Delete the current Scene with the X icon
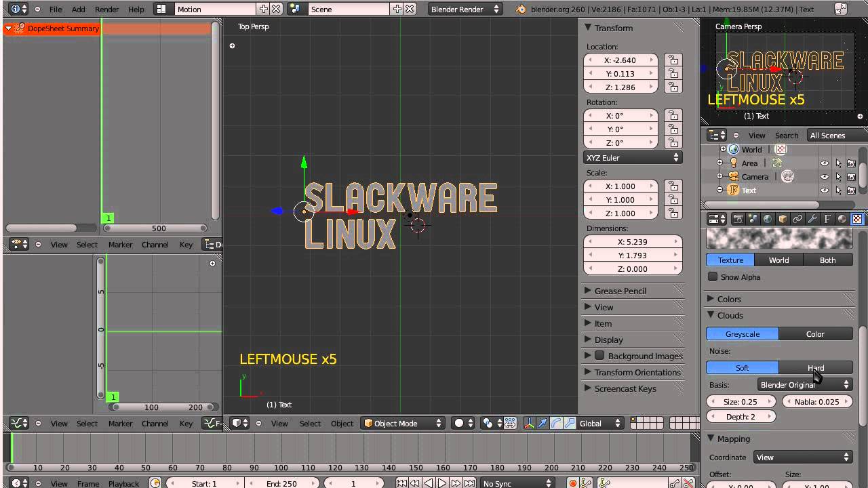 (410, 9)
